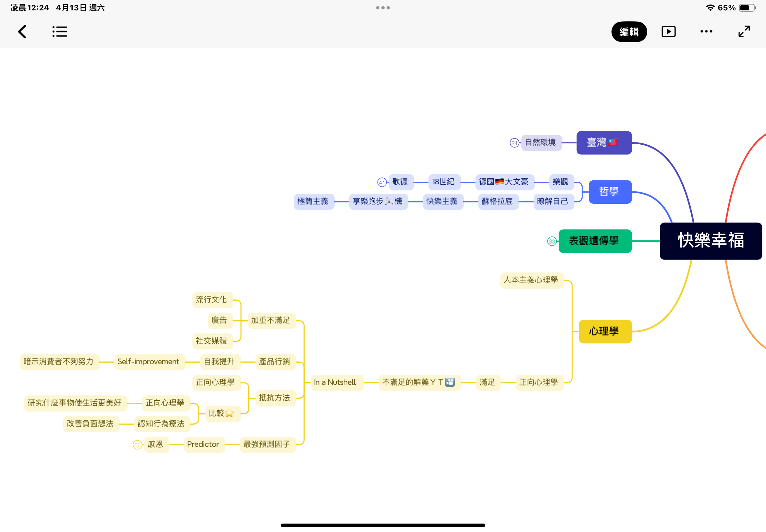Select the 德國大文豪 node
The image size is (766, 532).
[504, 182]
